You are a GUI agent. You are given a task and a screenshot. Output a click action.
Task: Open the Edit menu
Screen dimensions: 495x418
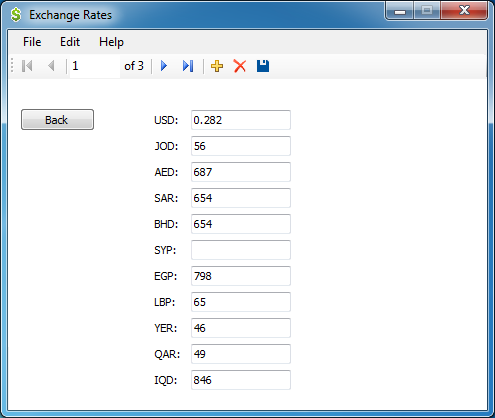coord(70,42)
